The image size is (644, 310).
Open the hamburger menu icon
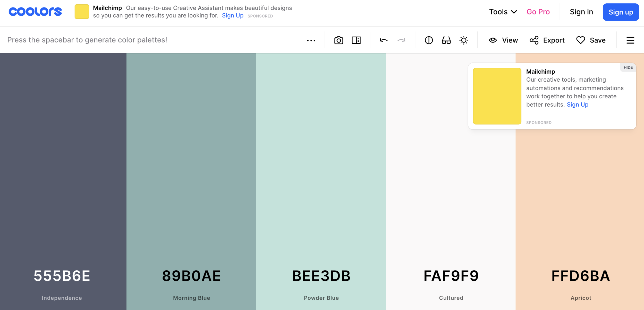pos(630,40)
